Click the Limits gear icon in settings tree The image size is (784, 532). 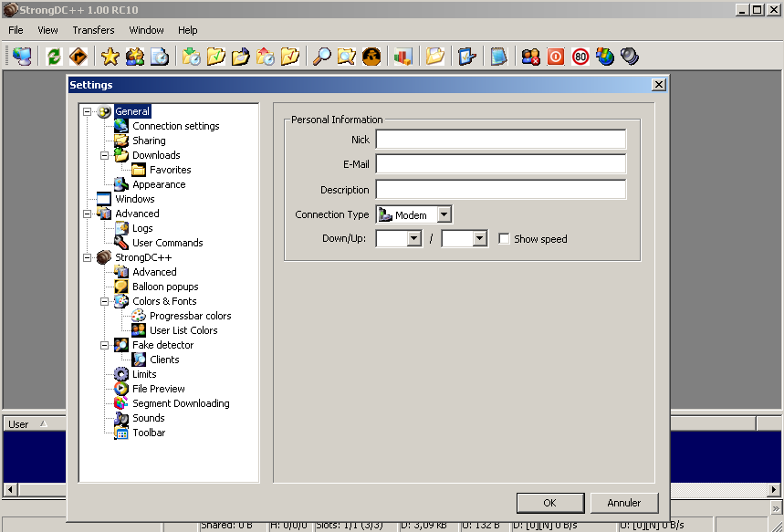point(121,374)
